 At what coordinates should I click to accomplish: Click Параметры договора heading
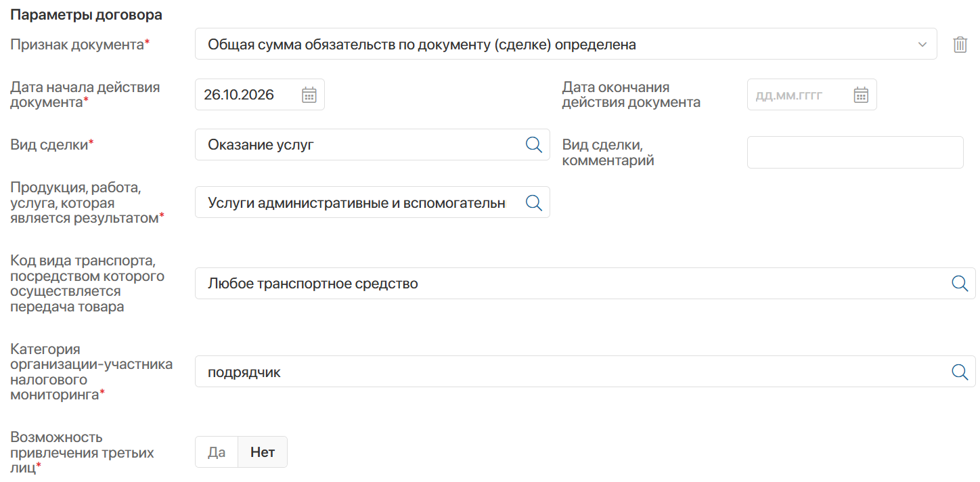pyautogui.click(x=87, y=14)
